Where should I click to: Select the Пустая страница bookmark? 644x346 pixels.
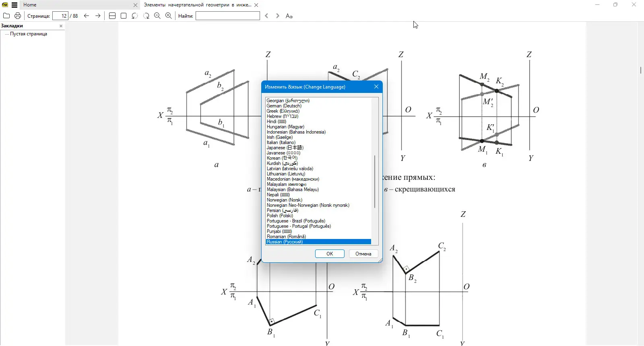coord(29,34)
